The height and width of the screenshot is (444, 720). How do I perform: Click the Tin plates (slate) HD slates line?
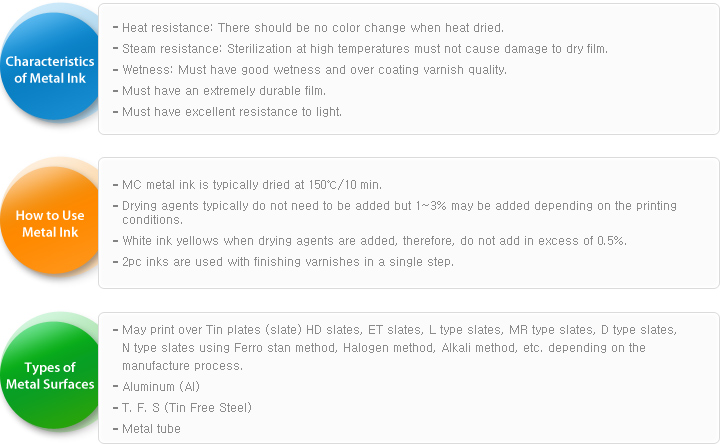(399, 330)
